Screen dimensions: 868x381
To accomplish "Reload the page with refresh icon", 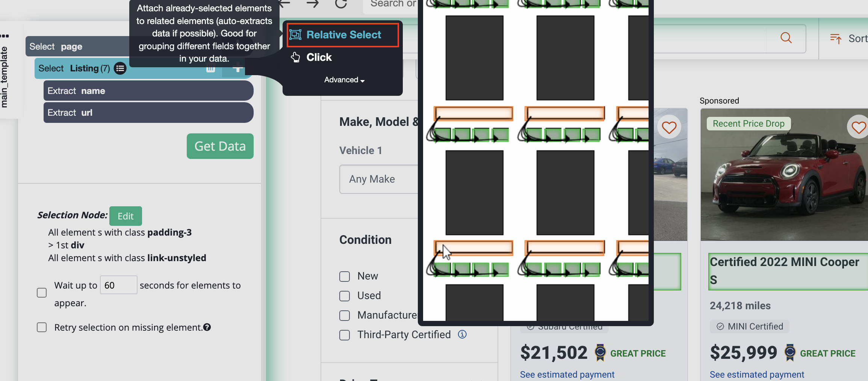I will point(341,3).
